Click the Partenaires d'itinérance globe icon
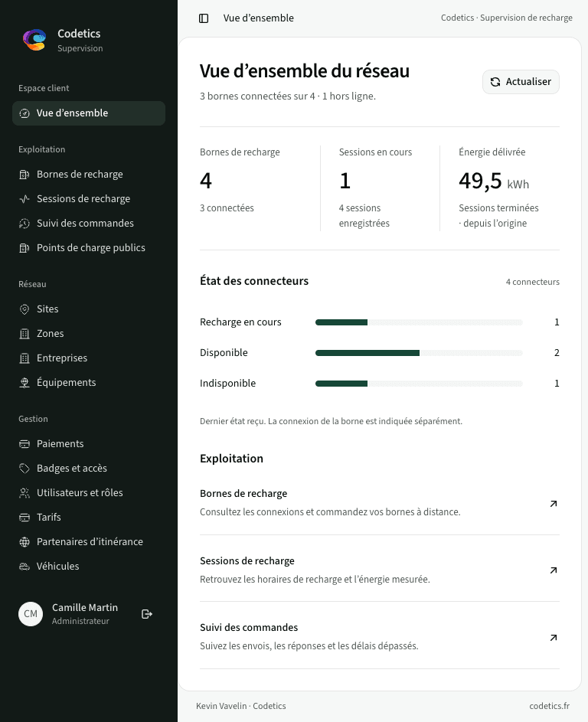 tap(24, 542)
